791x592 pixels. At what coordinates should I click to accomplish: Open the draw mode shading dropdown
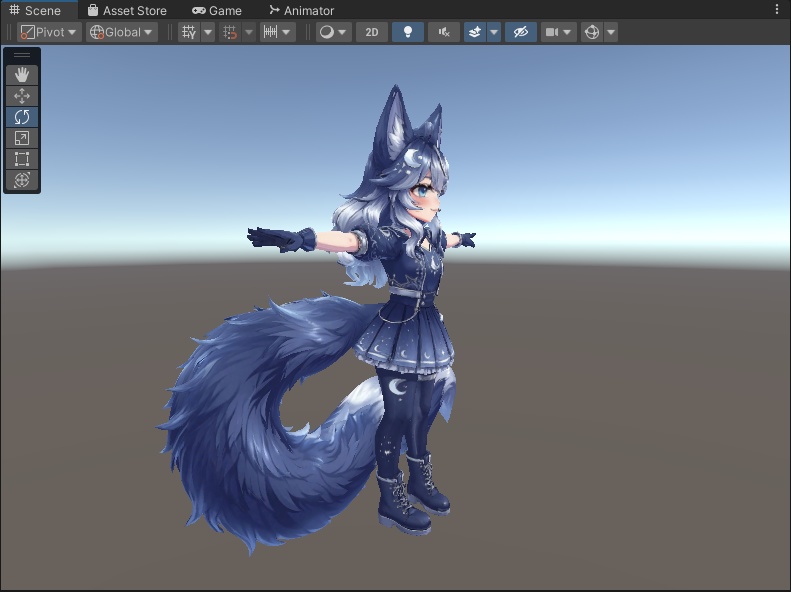coord(333,32)
